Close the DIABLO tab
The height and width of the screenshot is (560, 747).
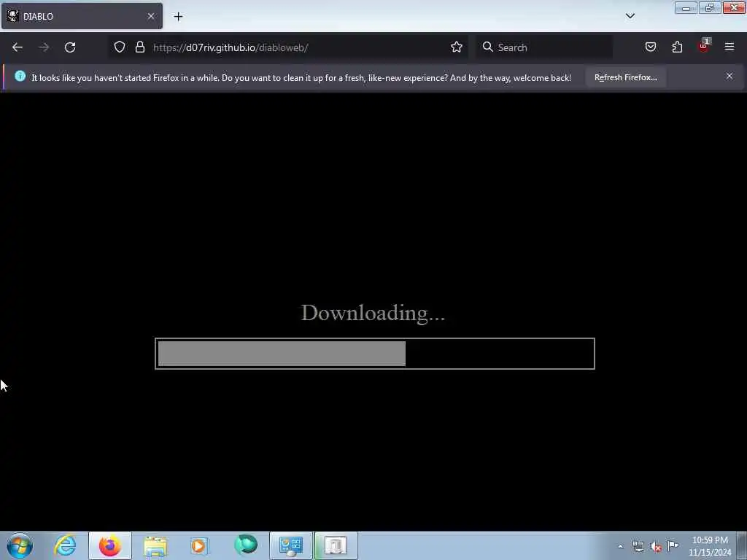pyautogui.click(x=151, y=16)
